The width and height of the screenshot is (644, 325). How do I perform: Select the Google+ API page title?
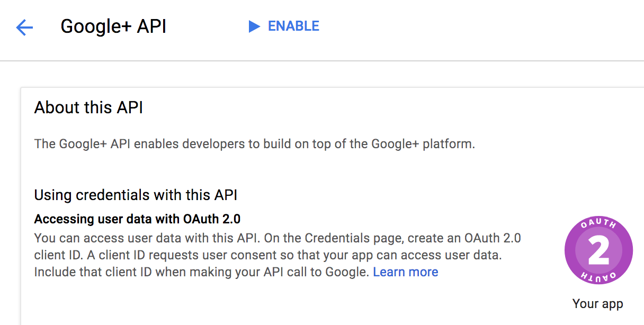114,26
